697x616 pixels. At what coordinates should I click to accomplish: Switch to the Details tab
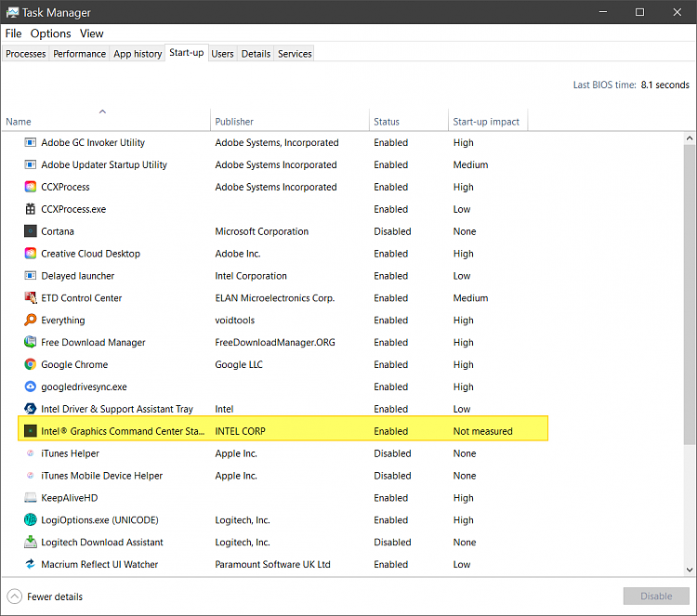click(256, 54)
